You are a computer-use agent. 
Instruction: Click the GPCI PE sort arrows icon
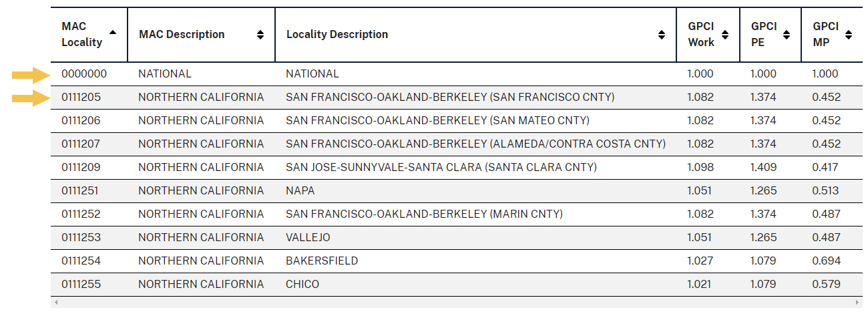[787, 35]
